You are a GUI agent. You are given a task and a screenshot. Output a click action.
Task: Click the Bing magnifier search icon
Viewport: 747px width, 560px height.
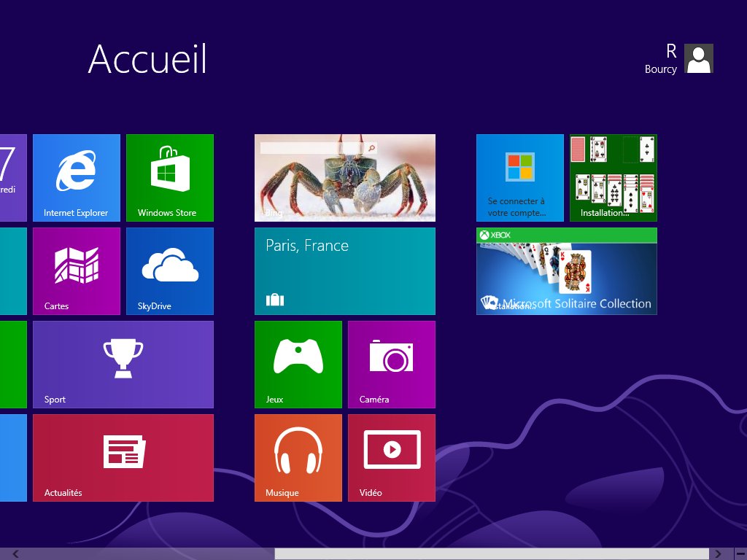pyautogui.click(x=371, y=148)
